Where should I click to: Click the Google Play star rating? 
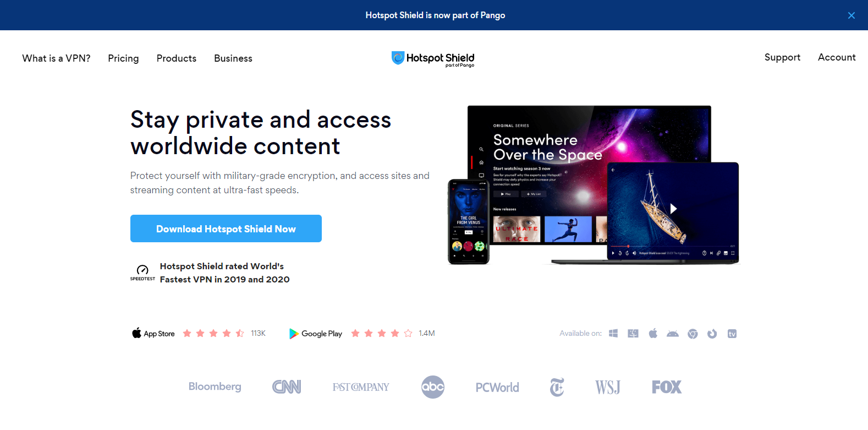click(382, 333)
